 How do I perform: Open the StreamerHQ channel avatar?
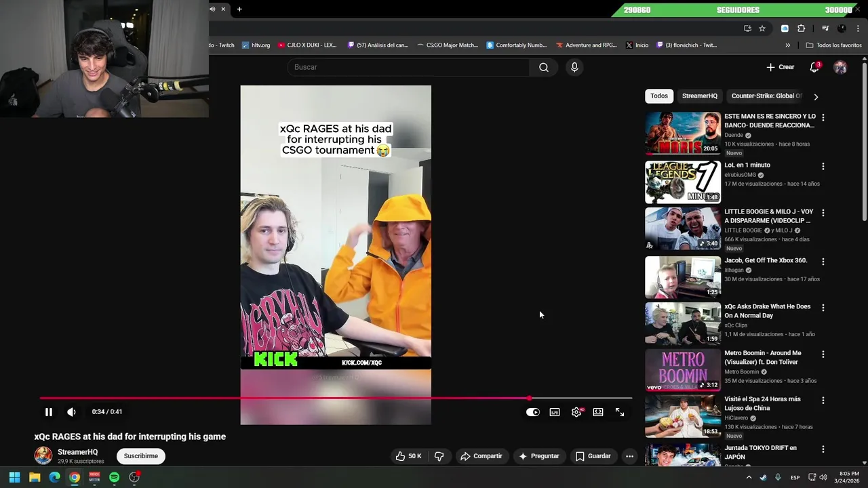pyautogui.click(x=43, y=455)
